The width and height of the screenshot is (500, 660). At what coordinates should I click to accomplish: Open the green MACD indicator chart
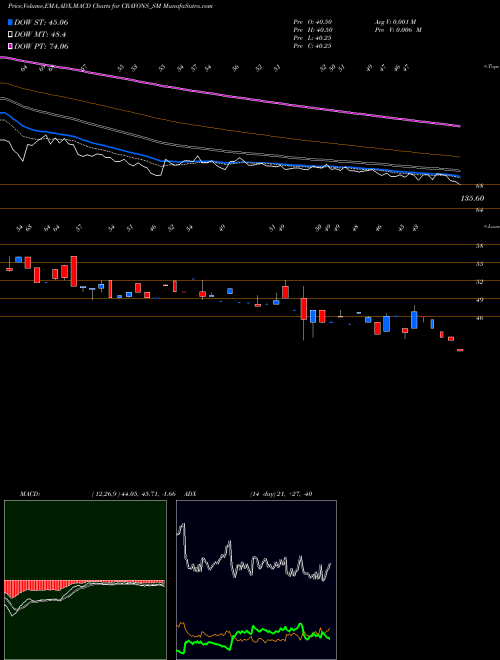point(85,580)
